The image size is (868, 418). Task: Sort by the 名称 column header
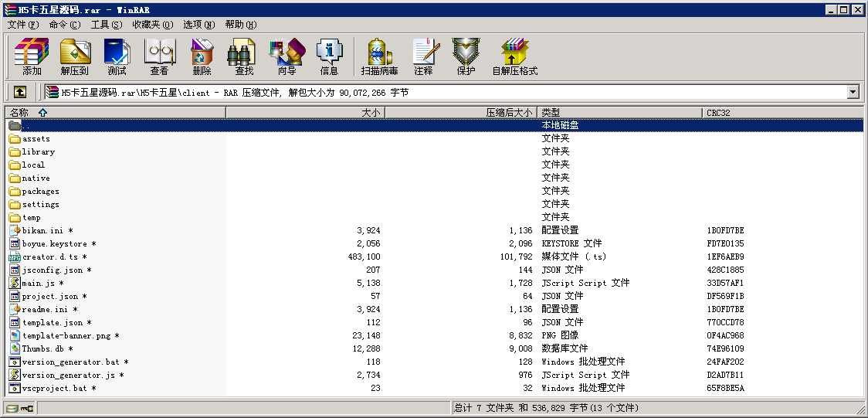click(115, 112)
